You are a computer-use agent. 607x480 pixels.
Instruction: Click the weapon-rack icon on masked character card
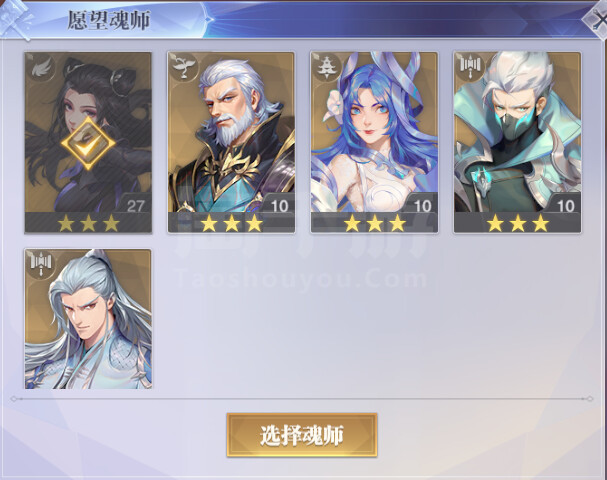470,66
